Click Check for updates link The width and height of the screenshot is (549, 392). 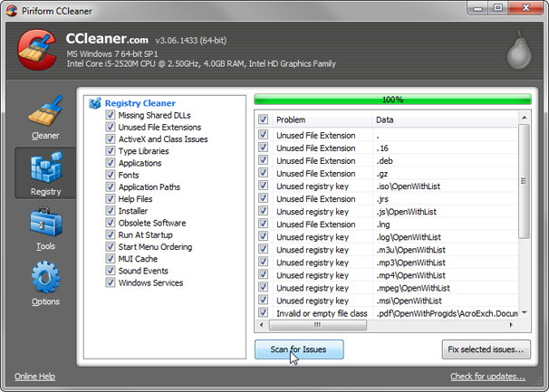pos(488,377)
